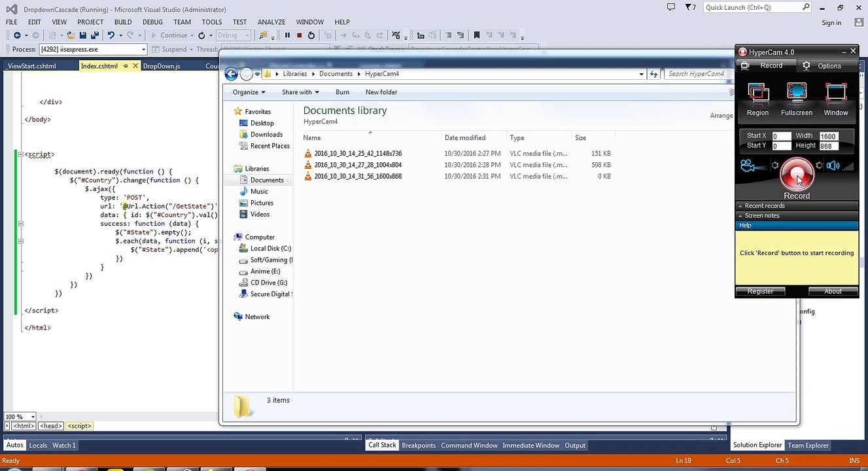Image resolution: width=868 pixels, height=471 pixels.
Task: Select file 2016_10_30_14_25_42_1148x736
Action: [358, 153]
